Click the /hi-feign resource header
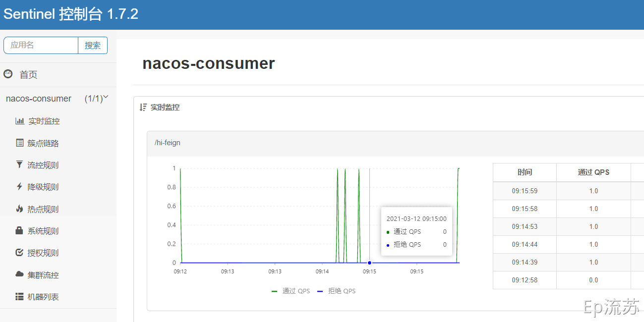Image resolution: width=644 pixels, height=322 pixels. coord(168,143)
